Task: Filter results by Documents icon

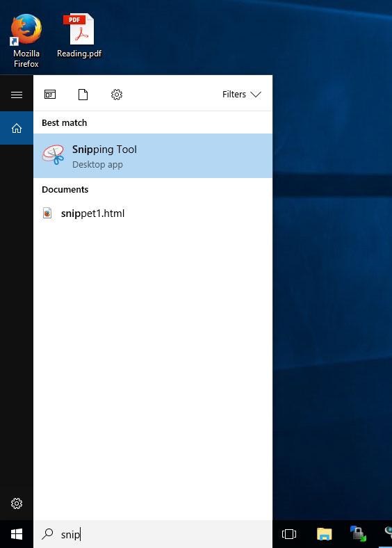Action: point(83,95)
